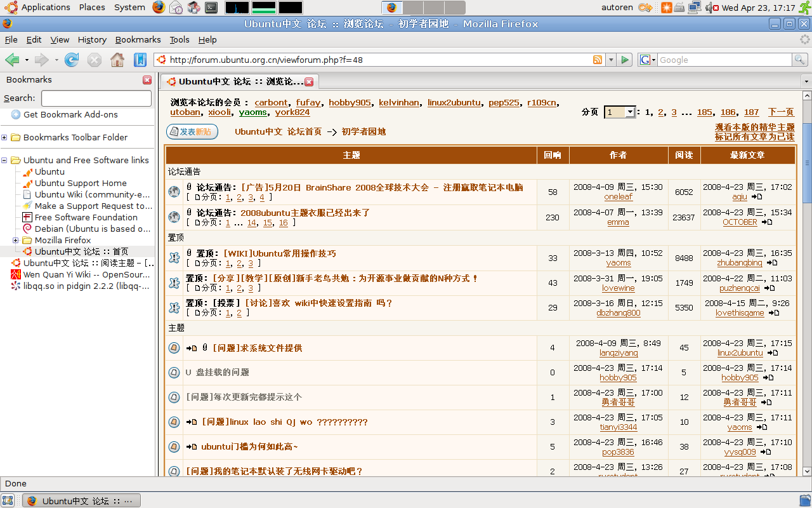Open the File menu
This screenshot has width=812, height=508.
click(x=11, y=39)
